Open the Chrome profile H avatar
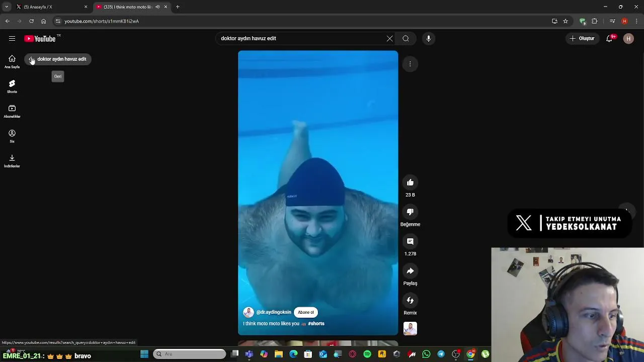The image size is (644, 362). point(624,21)
